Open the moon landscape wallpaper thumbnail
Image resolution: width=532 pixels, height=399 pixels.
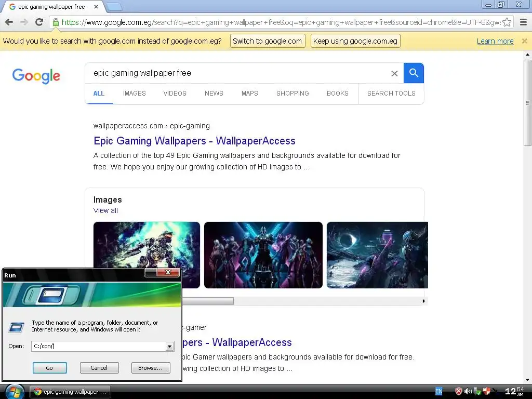pyautogui.click(x=377, y=255)
